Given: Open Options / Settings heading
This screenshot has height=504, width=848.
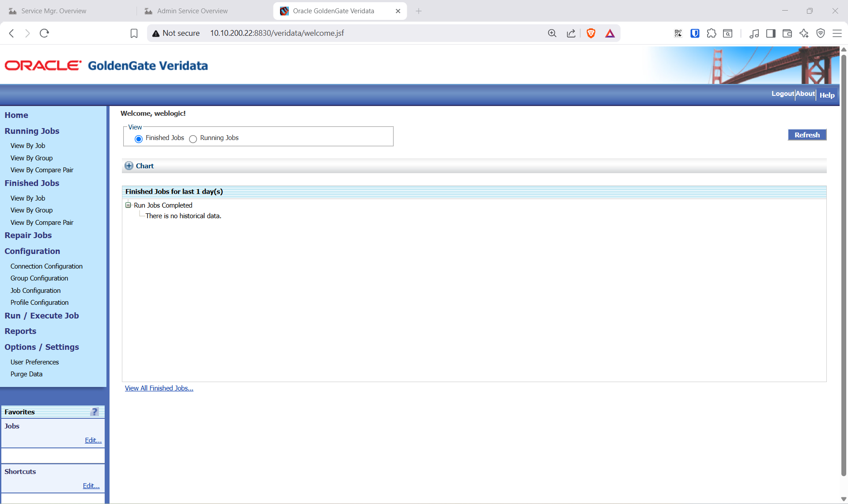Looking at the screenshot, I should coord(42,347).
